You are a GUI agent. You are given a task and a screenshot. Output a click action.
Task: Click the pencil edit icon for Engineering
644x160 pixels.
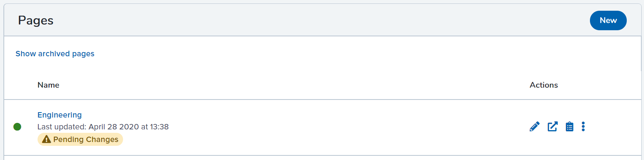point(534,127)
